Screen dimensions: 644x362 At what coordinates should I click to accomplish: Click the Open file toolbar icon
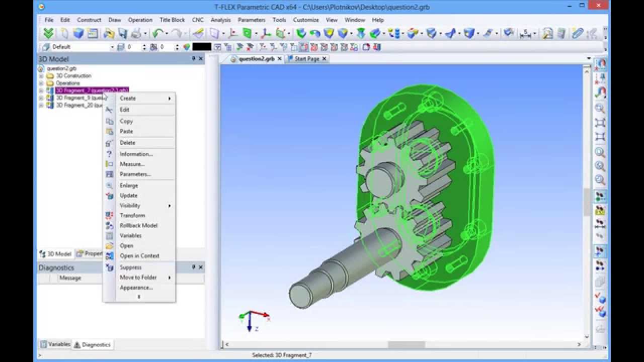pos(109,34)
